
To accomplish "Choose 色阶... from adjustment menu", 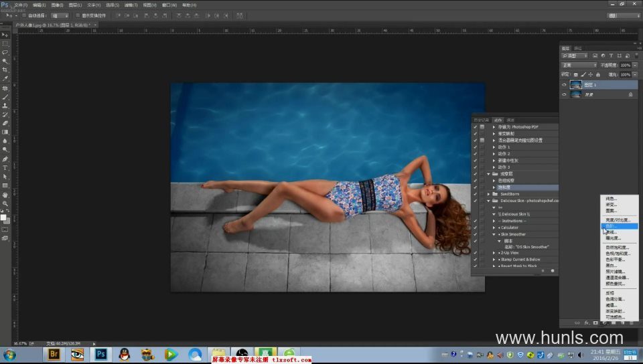I will pyautogui.click(x=619, y=226).
